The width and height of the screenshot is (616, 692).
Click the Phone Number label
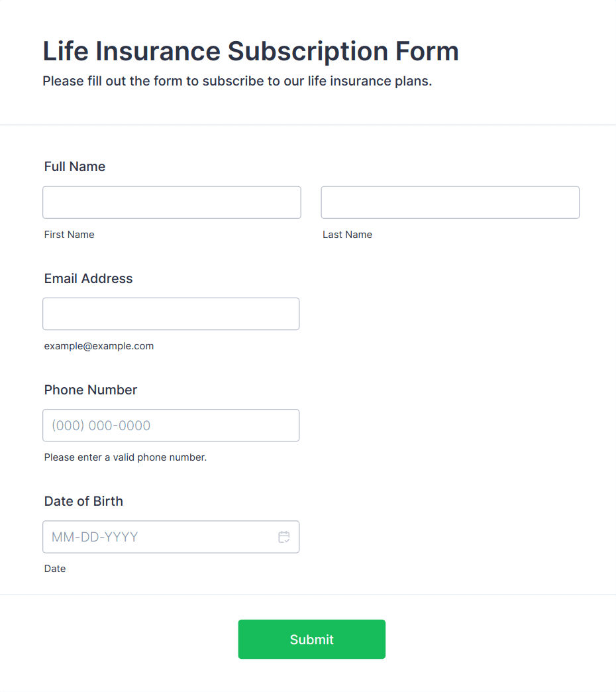coord(91,390)
